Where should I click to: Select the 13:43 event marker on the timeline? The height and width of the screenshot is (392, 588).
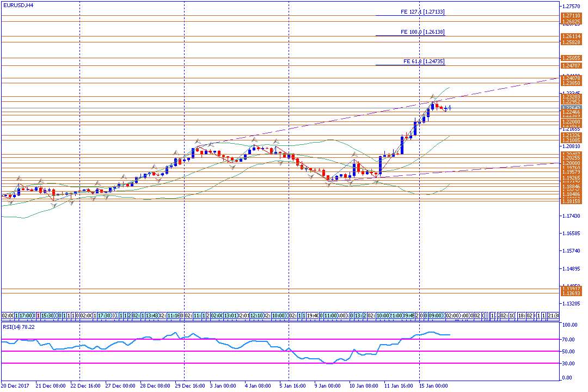(x=152, y=316)
